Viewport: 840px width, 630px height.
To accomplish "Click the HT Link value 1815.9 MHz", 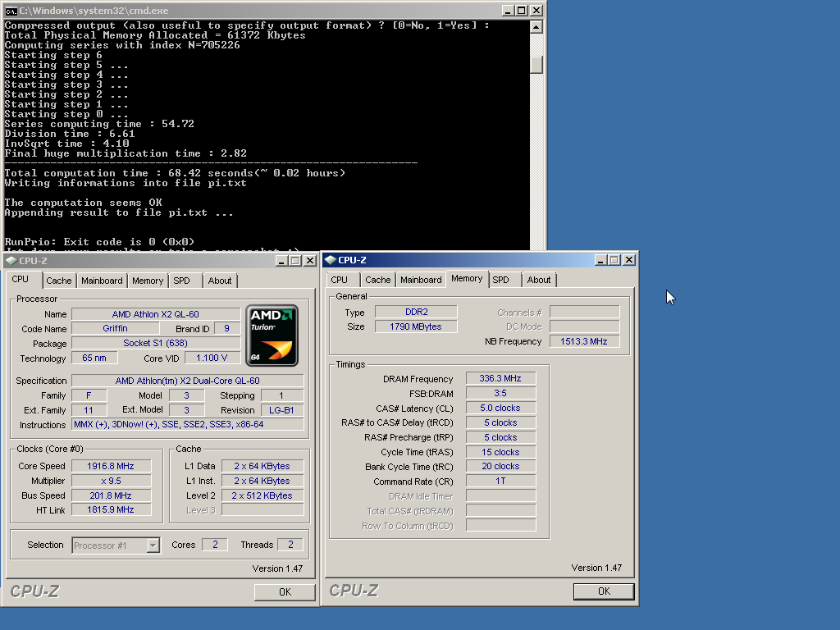I will pos(111,509).
